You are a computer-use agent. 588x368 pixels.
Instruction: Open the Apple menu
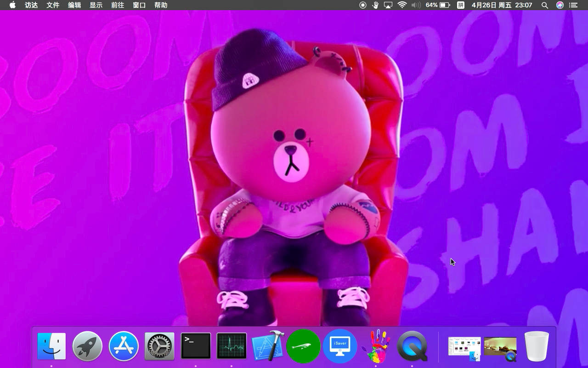click(12, 5)
